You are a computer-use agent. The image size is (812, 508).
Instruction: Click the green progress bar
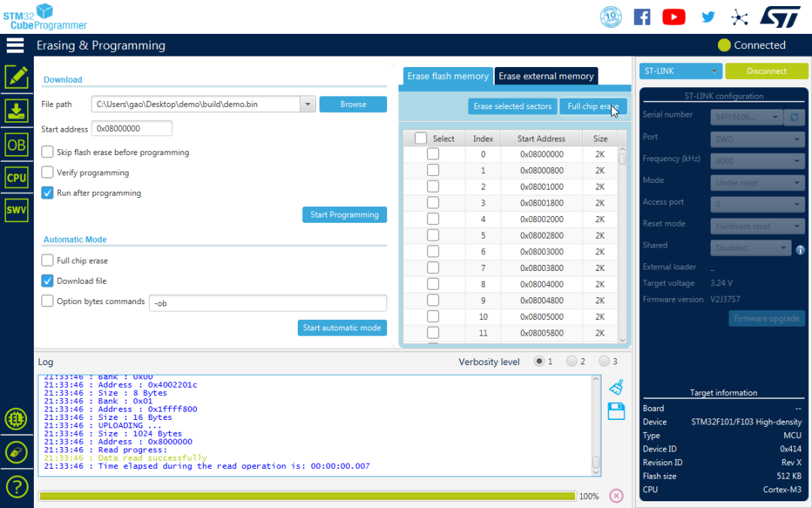(x=308, y=496)
